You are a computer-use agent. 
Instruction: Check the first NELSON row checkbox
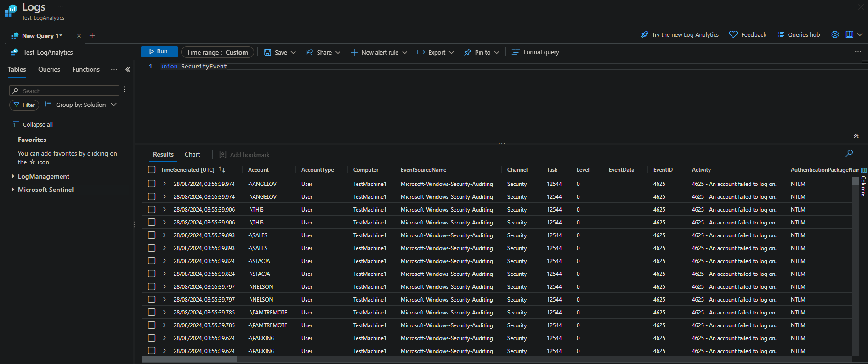coord(152,286)
